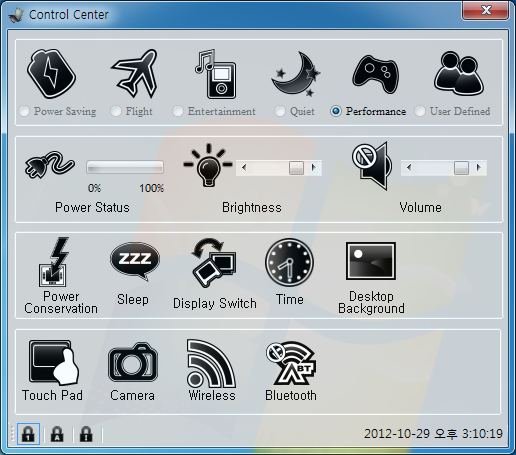Viewport: 516px width, 455px height.
Task: Select the Power Saving radio button
Action: click(24, 111)
